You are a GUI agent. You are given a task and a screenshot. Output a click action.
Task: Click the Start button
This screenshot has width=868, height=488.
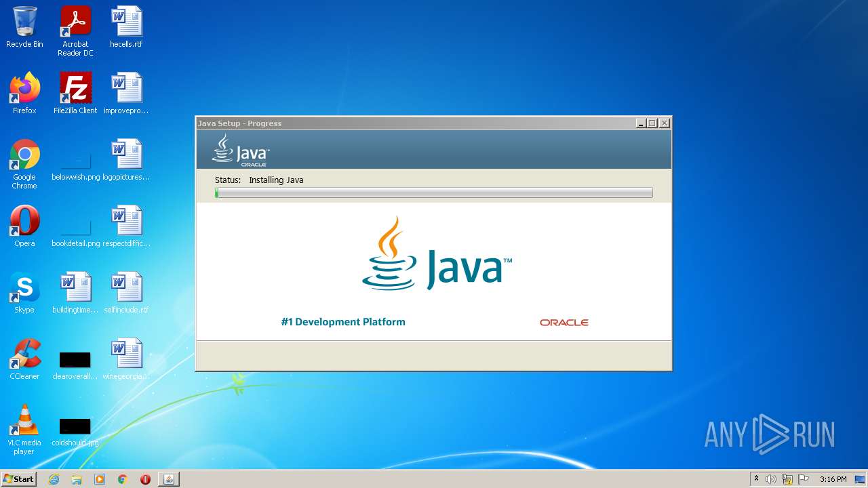tap(18, 479)
